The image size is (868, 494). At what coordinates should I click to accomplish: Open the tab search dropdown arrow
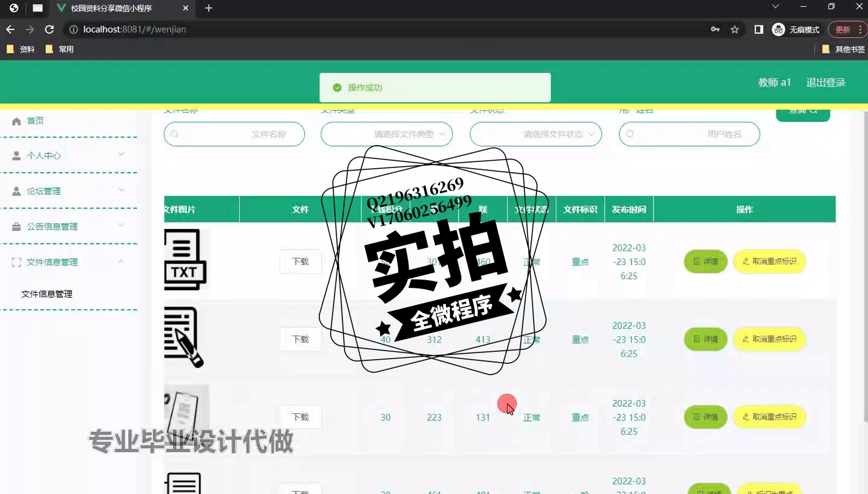[x=776, y=7]
